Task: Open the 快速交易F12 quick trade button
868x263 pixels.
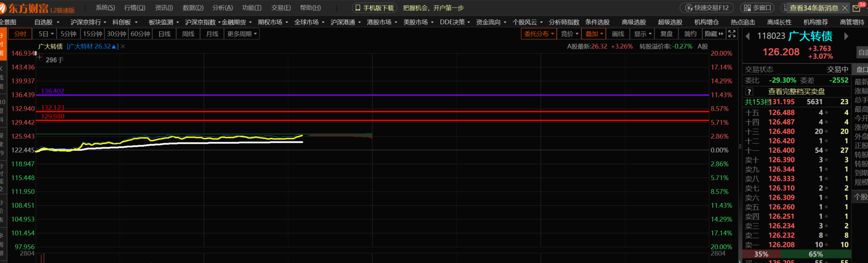Action: pyautogui.click(x=707, y=8)
